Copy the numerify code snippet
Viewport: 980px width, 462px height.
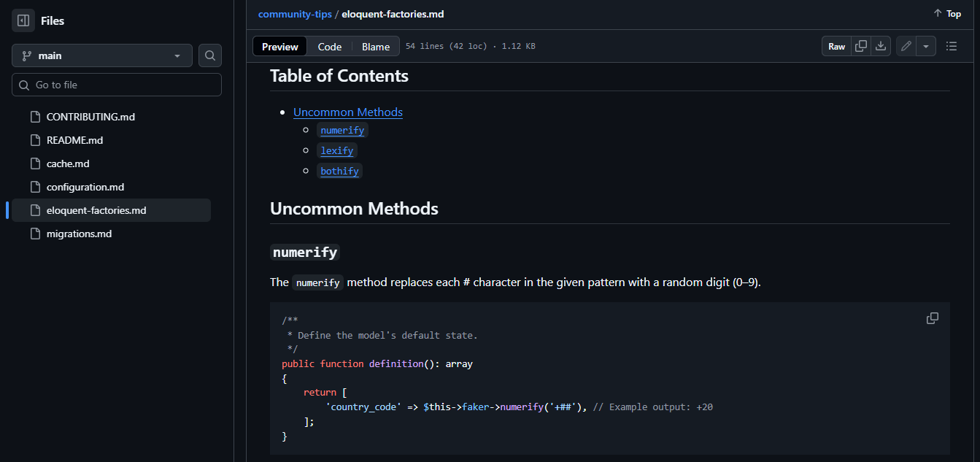[x=933, y=318]
